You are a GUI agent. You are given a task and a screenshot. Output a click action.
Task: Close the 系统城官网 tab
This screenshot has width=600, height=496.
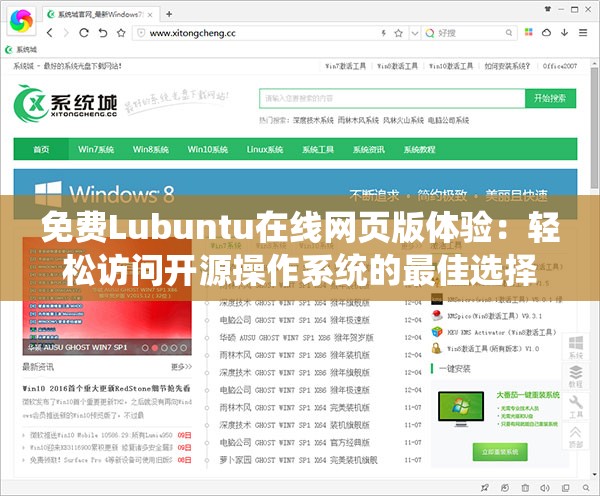pyautogui.click(x=150, y=15)
